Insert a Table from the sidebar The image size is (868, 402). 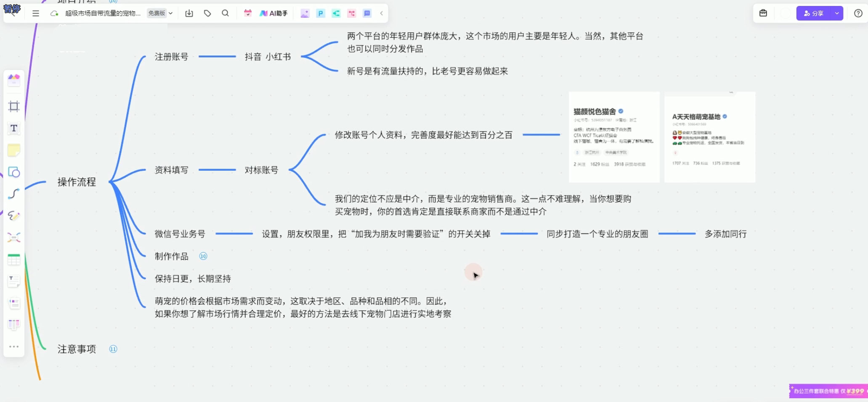coord(14,259)
